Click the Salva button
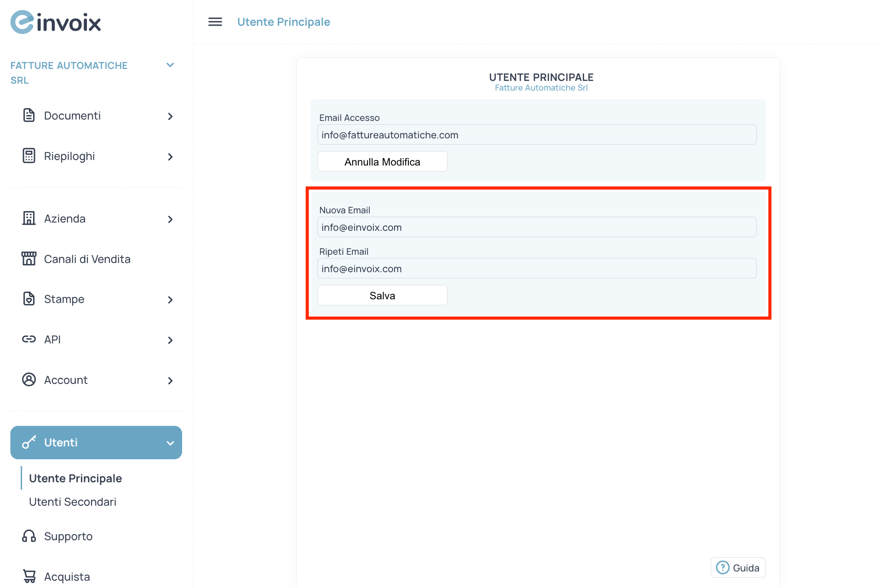883x588 pixels. tap(382, 295)
